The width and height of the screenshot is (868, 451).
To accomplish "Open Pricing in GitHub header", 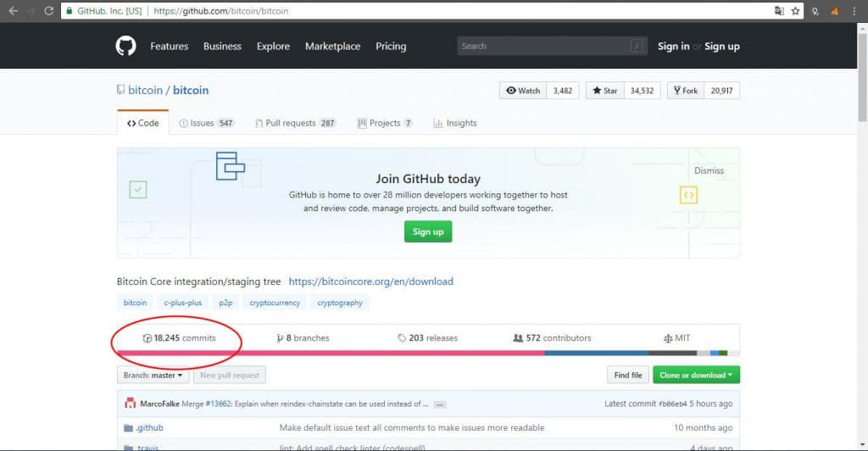I will pos(391,47).
